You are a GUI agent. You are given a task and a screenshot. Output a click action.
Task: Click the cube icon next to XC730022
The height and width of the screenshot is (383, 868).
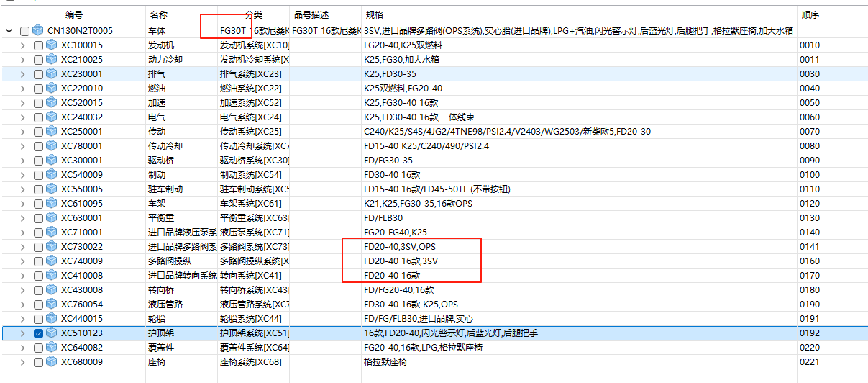[x=52, y=247]
